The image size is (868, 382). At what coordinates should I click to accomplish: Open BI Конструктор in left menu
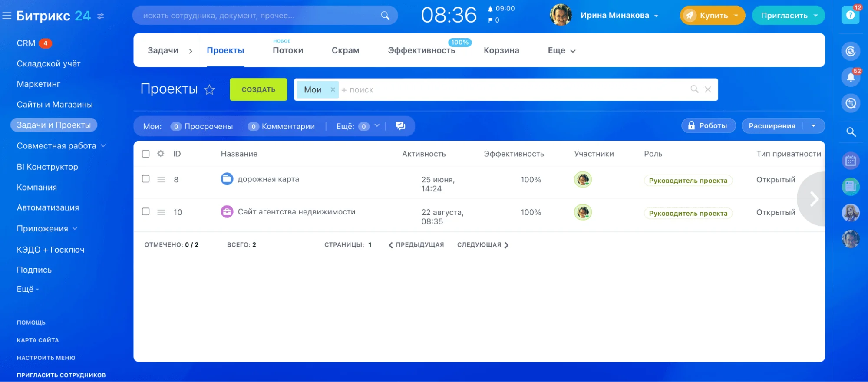[x=47, y=167]
